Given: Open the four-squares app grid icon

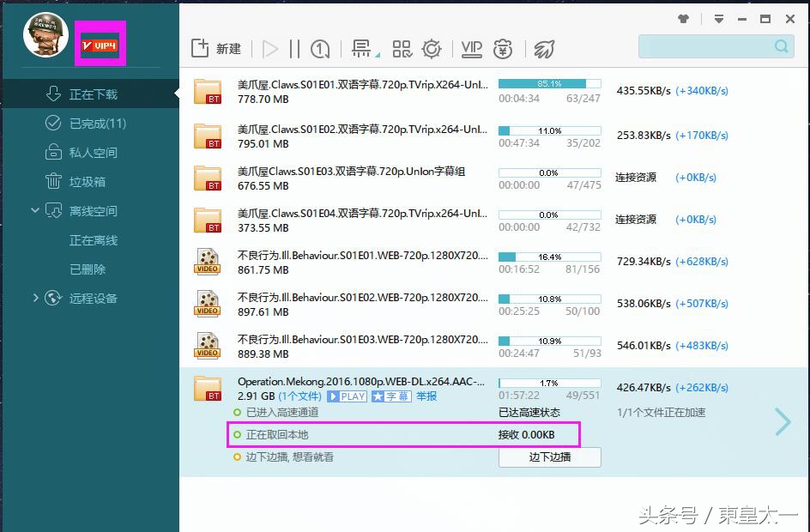Looking at the screenshot, I should [x=402, y=49].
